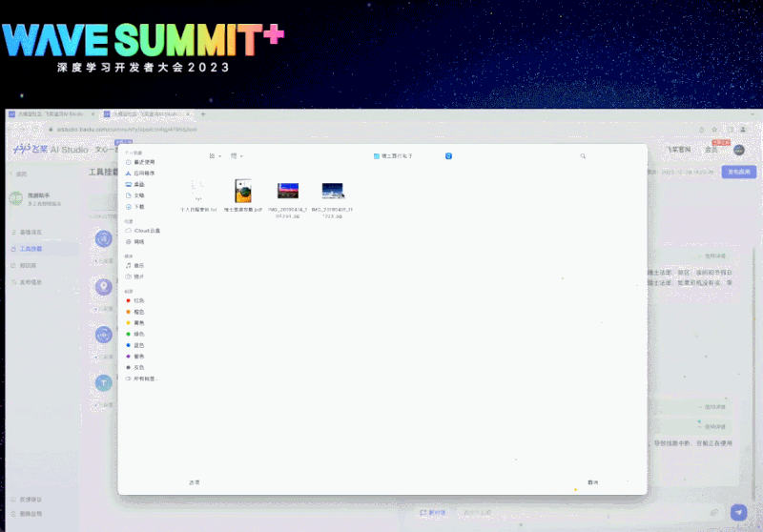The width and height of the screenshot is (763, 532).
Task: Open the icon view mode dropdown
Action: pos(215,155)
